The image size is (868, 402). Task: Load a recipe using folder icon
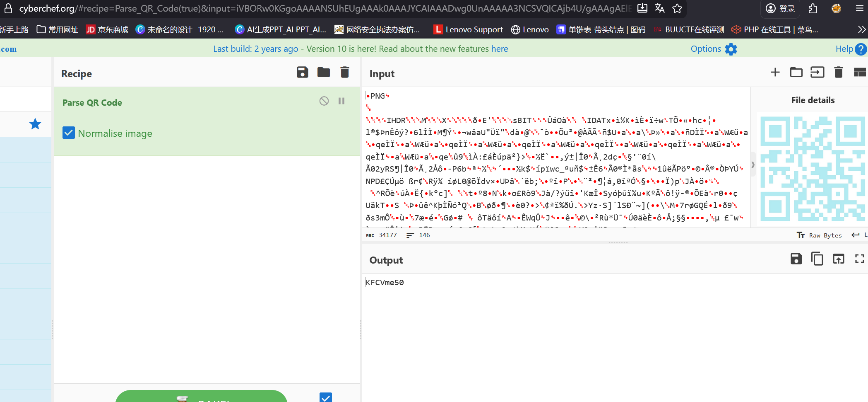tap(324, 73)
